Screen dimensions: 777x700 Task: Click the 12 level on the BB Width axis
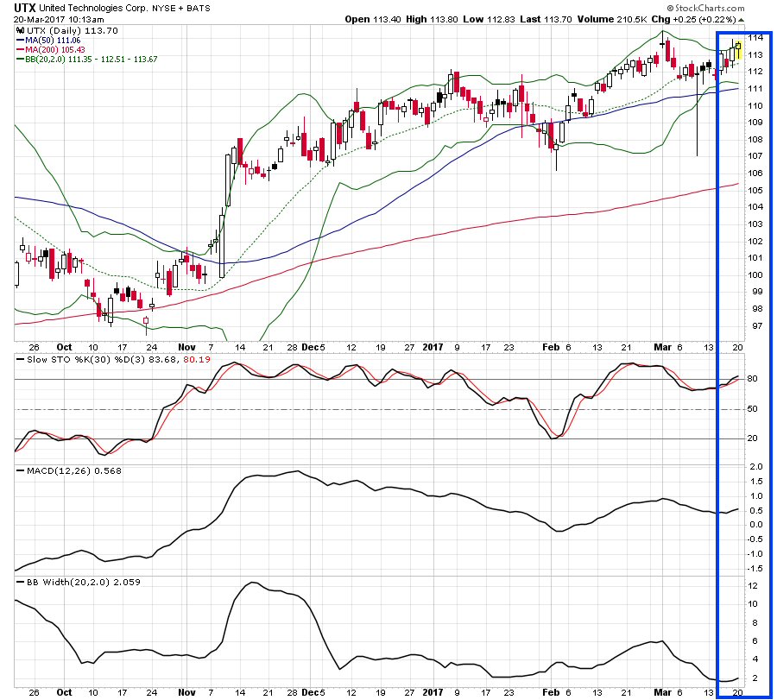(753, 585)
